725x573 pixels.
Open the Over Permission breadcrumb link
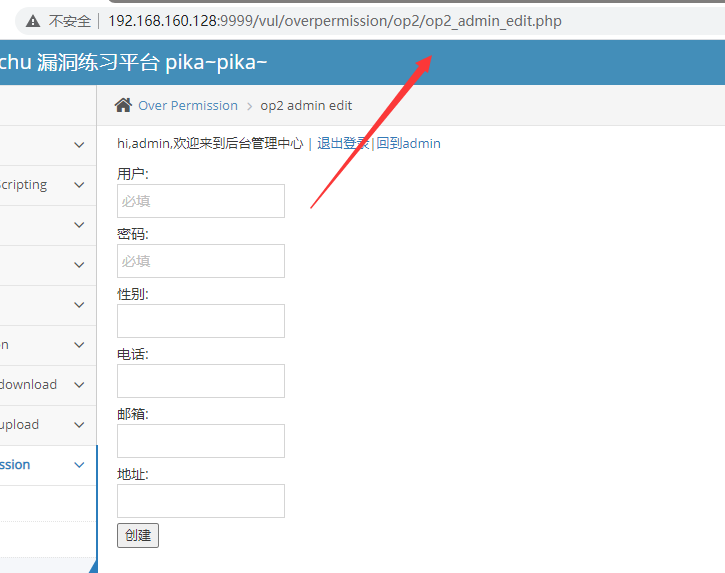pyautogui.click(x=188, y=105)
